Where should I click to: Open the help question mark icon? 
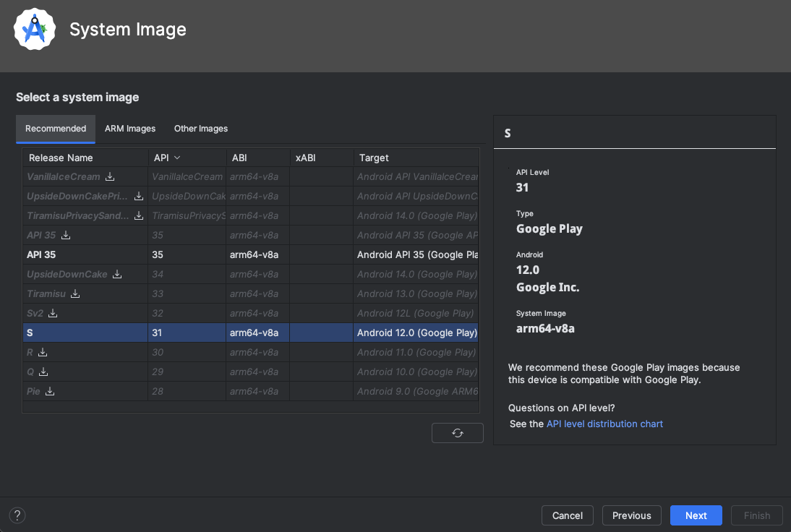17,515
